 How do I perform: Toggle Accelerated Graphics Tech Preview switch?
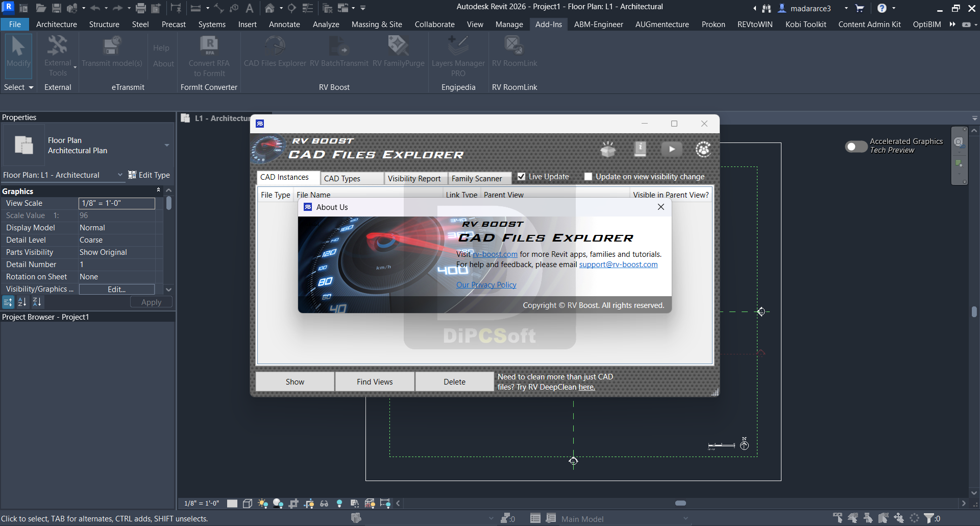856,147
